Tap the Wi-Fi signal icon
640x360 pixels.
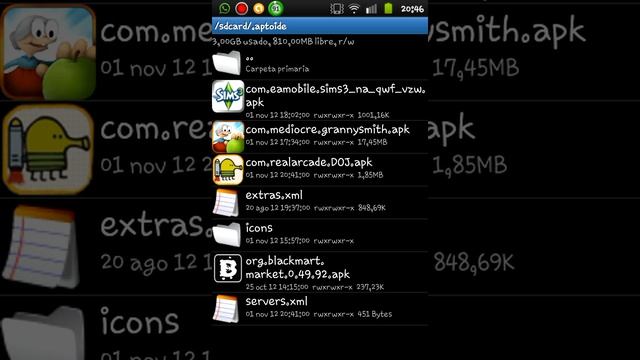(x=354, y=9)
